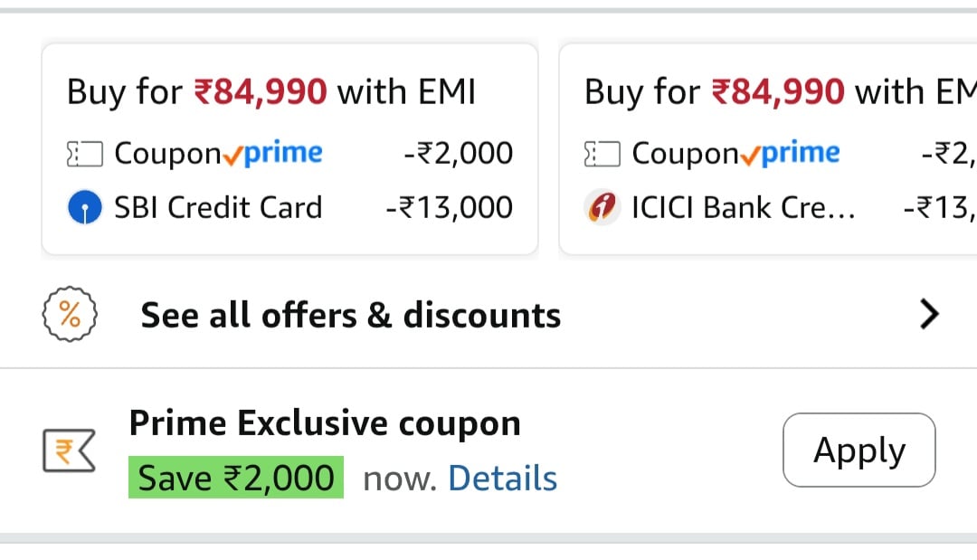The image size is (977, 560).
Task: Select the ICICI Bank Credit EMI offer card
Action: (768, 149)
